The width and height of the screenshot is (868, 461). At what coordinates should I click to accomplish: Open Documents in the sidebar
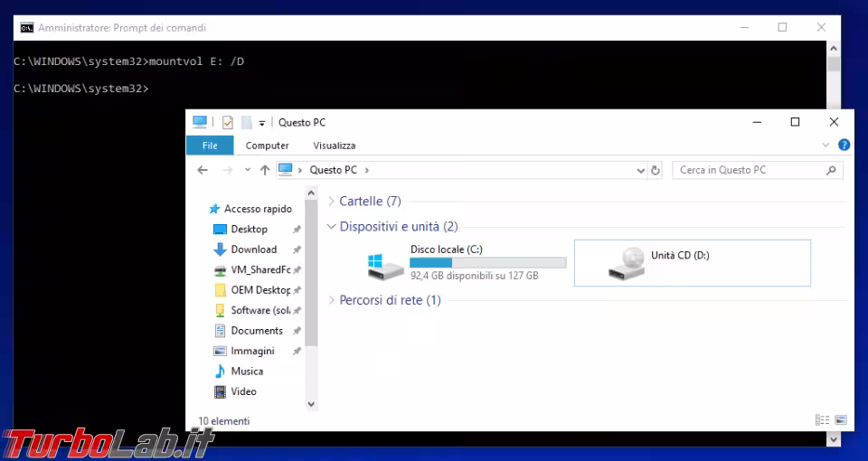(256, 331)
